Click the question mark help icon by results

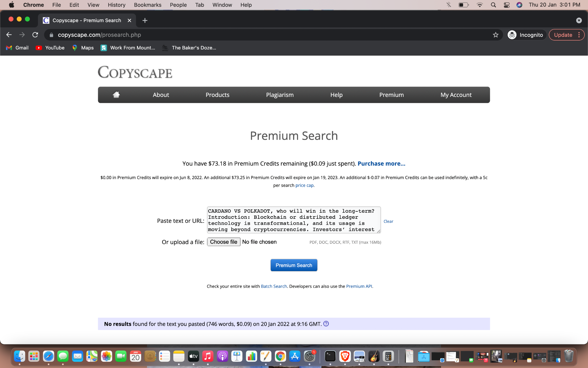tap(326, 324)
